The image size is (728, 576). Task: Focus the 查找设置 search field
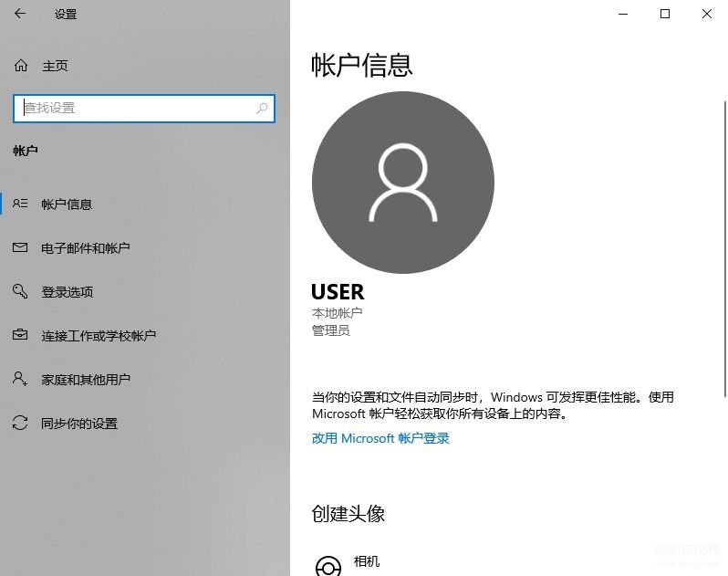(137, 108)
